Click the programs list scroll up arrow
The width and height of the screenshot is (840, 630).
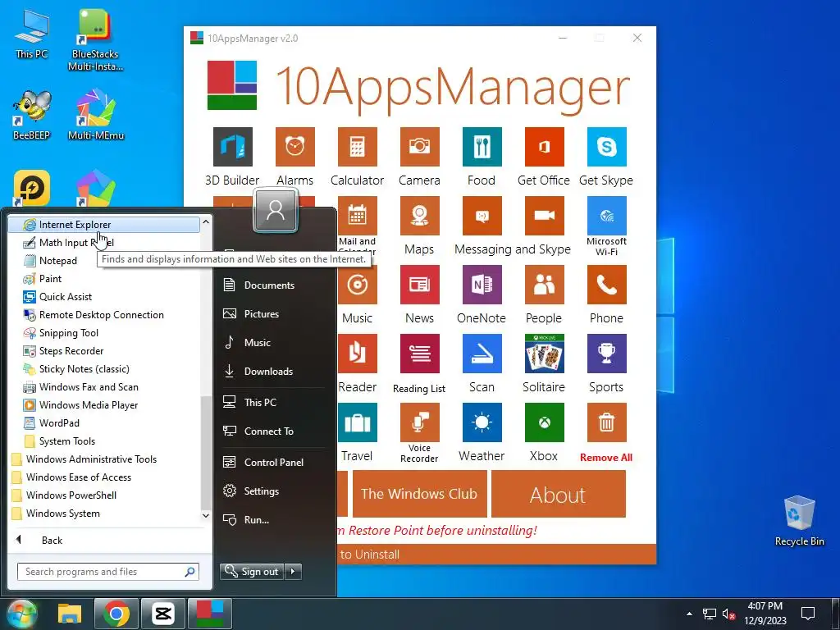[x=206, y=221]
